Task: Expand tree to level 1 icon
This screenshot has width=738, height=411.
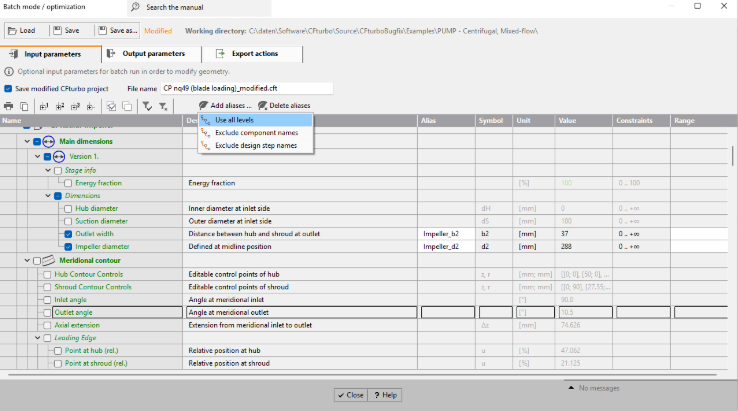Action: point(44,106)
